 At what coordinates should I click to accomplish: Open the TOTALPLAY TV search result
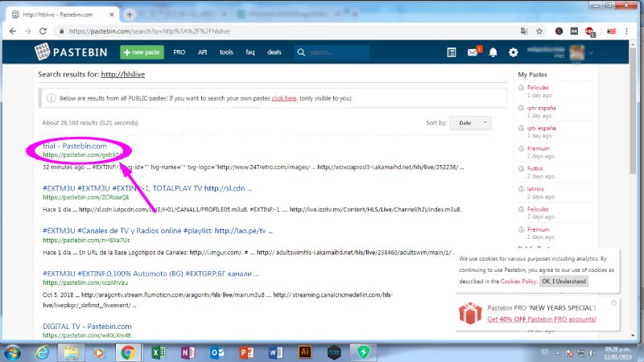pyautogui.click(x=147, y=188)
